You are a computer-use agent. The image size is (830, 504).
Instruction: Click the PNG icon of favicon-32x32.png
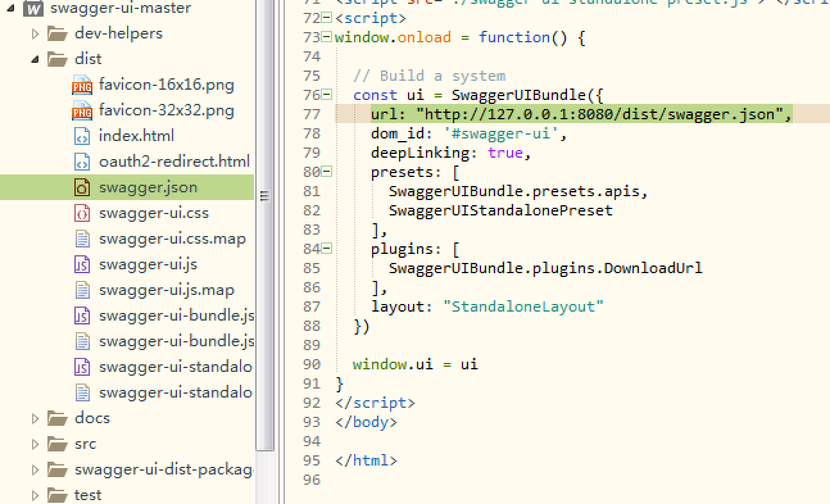coord(82,110)
